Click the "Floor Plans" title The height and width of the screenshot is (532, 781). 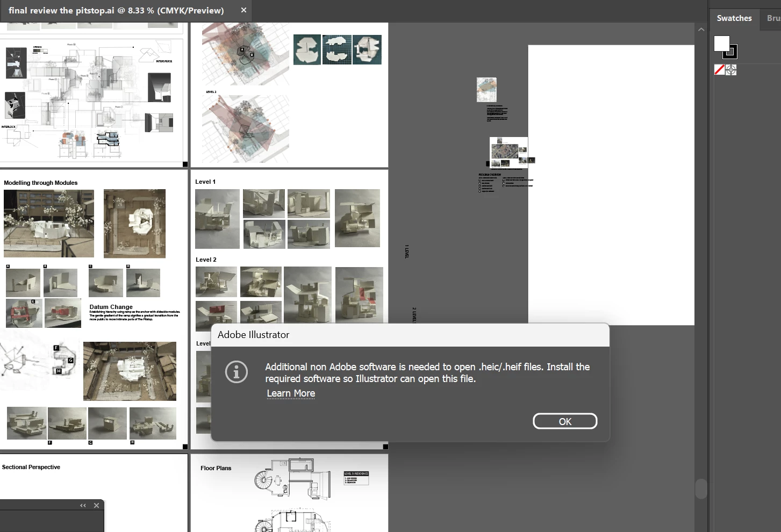coord(216,468)
